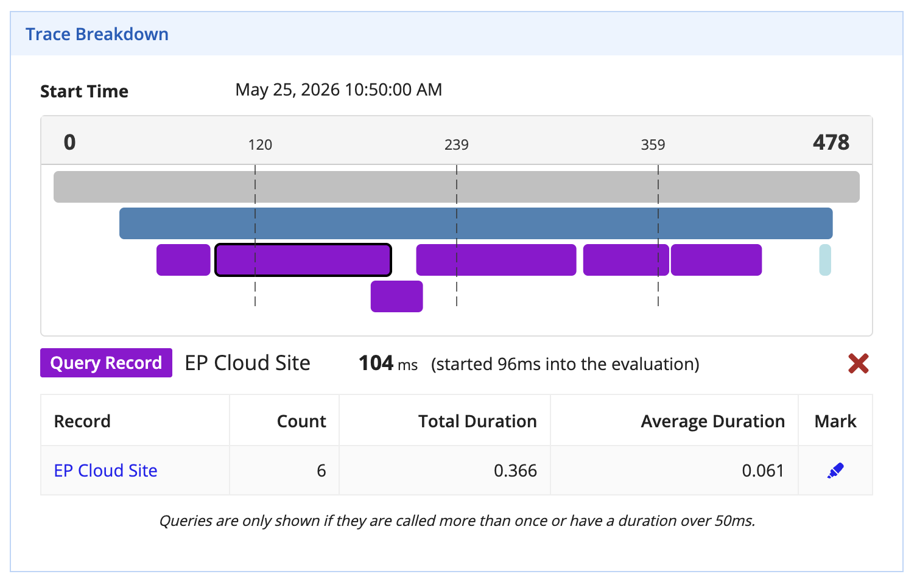
Task: Select the light teal bar at the end
Action: pyautogui.click(x=825, y=260)
